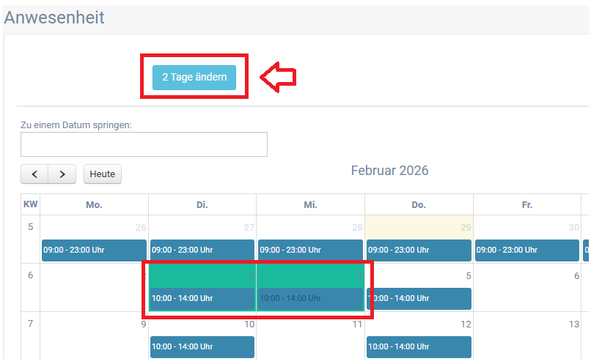Select Wednesday's highlighted 10:00 - 14:00 Uhr entry in week 6
The image size is (602, 364).
310,298
